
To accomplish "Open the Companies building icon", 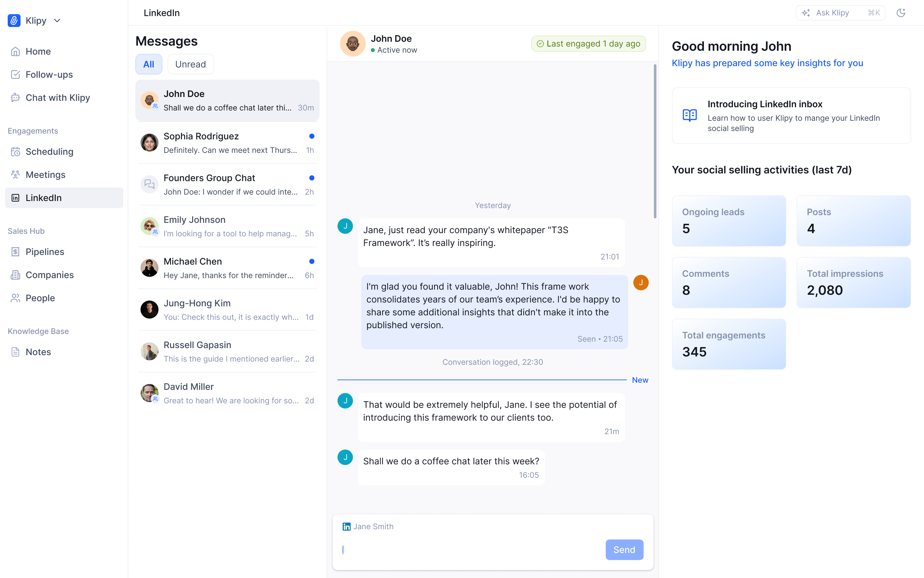I will (15, 275).
